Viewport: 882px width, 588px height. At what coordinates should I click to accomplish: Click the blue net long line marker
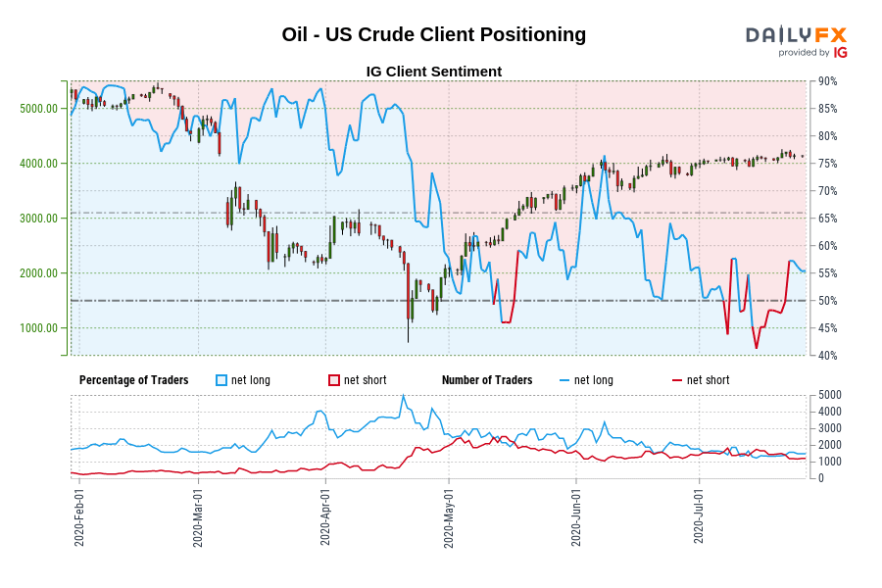[563, 380]
